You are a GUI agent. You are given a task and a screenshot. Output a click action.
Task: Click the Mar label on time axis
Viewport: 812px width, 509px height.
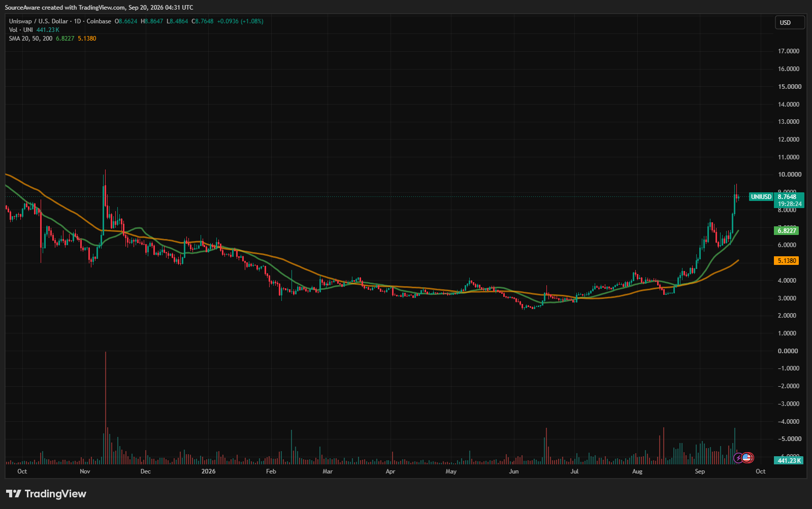[x=328, y=471]
